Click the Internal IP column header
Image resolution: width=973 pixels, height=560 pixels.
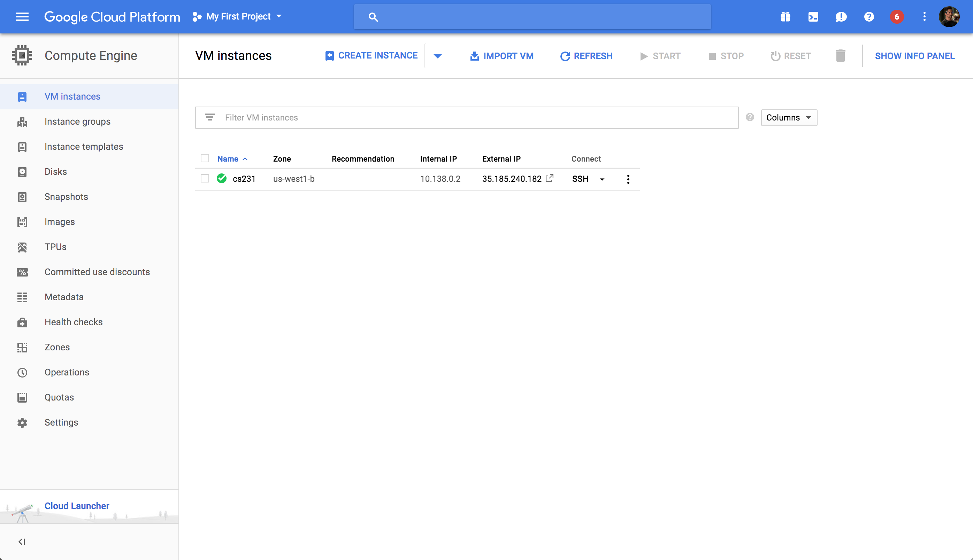pos(438,159)
